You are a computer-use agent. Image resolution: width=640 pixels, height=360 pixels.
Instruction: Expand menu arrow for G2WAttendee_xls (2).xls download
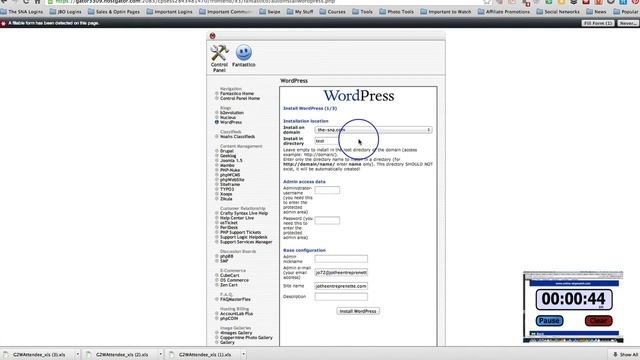click(x=160, y=354)
